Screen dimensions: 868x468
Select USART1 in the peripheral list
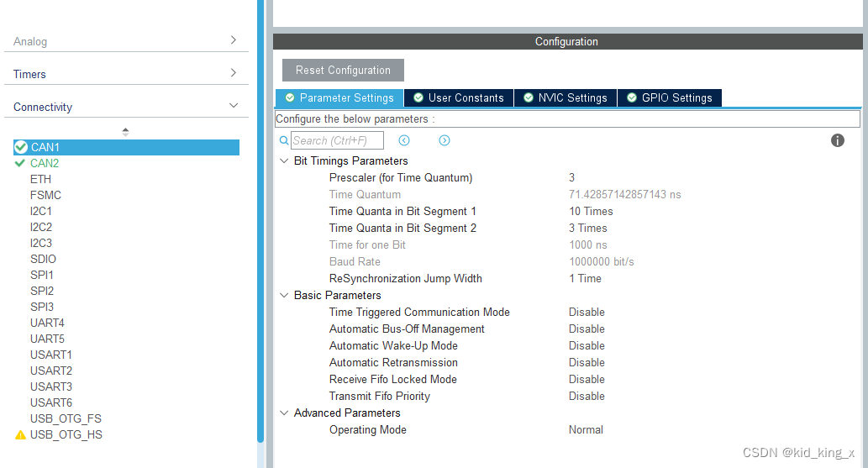[51, 355]
